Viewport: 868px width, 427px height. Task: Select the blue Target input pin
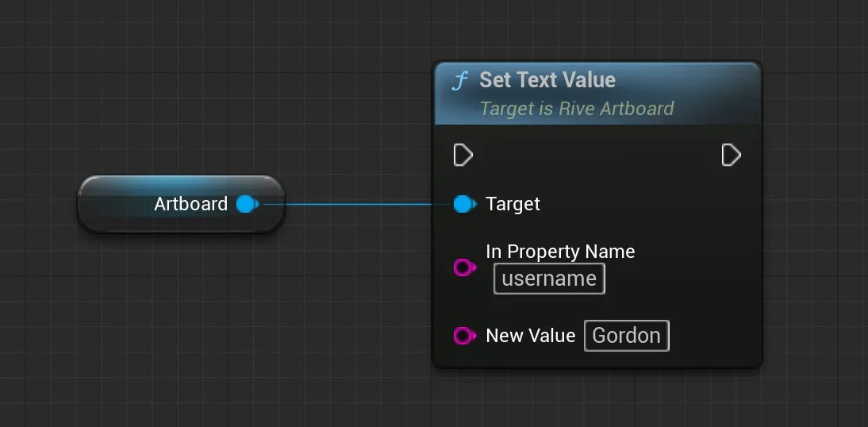(464, 204)
